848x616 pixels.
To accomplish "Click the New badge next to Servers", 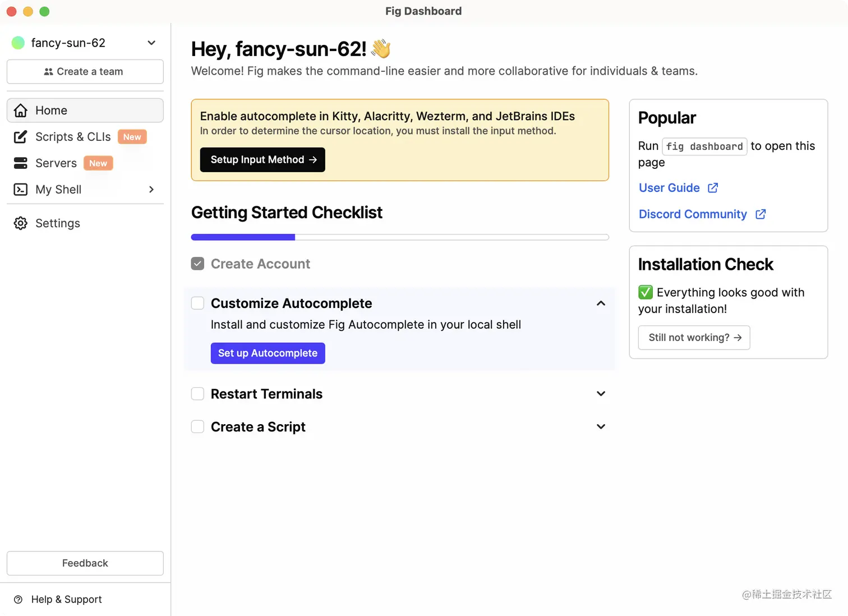I will pyautogui.click(x=98, y=163).
